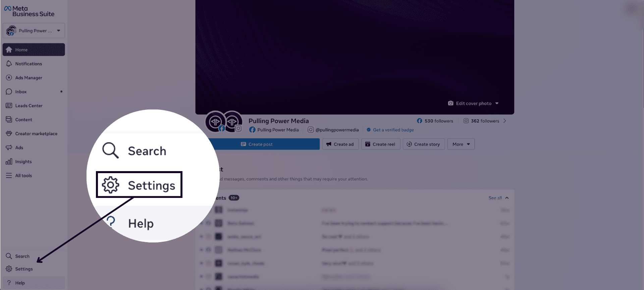Viewport: 644px width, 290px height.
Task: Open the Pulling Power Media Facebook page link
Action: click(274, 130)
